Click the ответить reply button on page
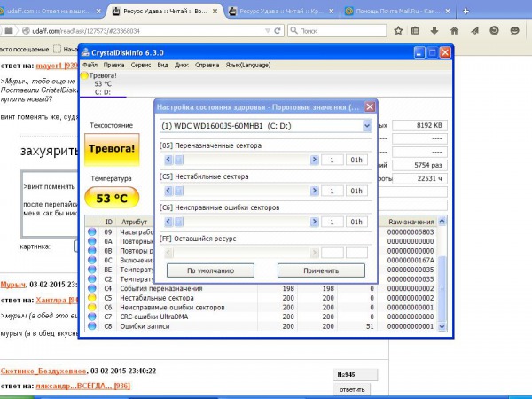The height and width of the screenshot is (399, 532). [352, 389]
